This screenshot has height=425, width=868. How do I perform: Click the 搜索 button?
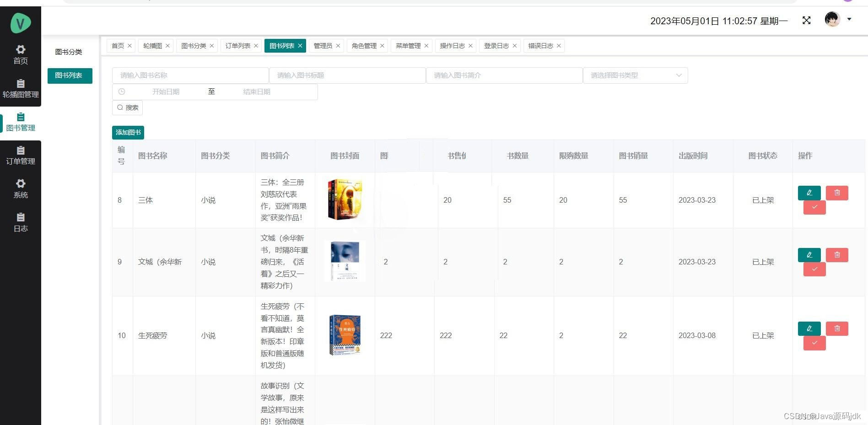click(x=127, y=108)
